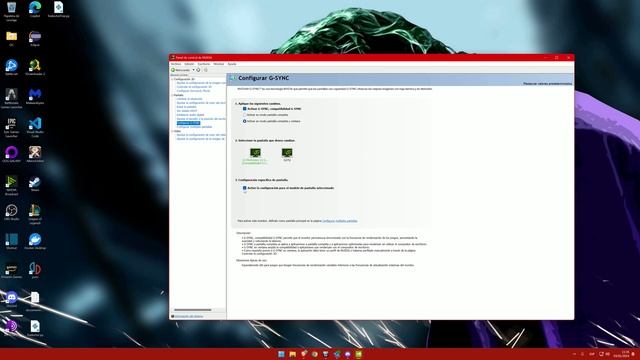Open the Archivo menu
The image size is (640, 360).
[x=176, y=64]
